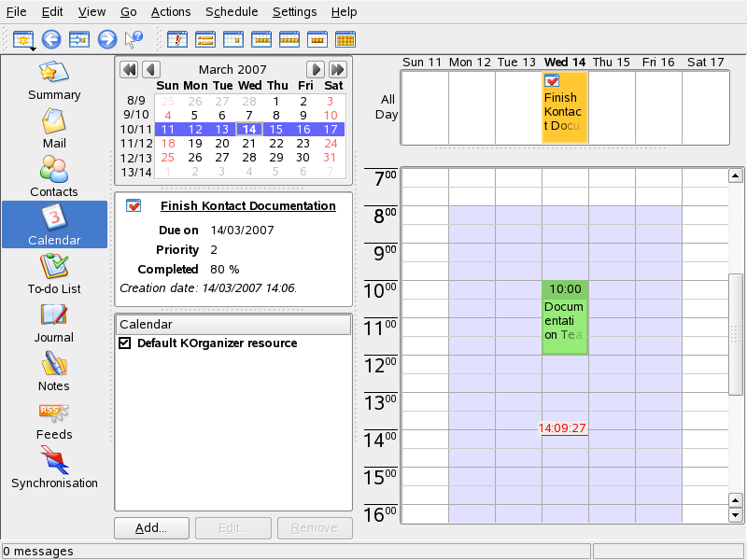Image resolution: width=747 pixels, height=560 pixels.
Task: Click the Sat 17 day header
Action: (x=706, y=63)
